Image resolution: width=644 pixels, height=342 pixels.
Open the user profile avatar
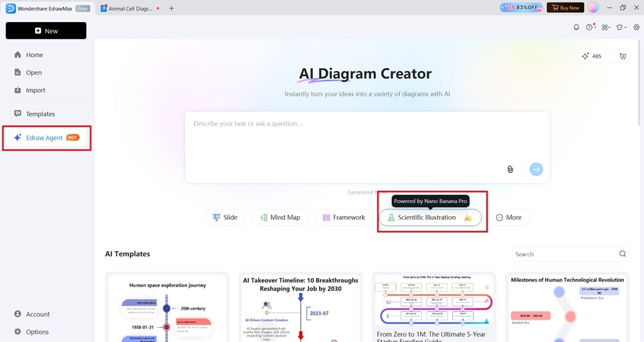click(593, 7)
